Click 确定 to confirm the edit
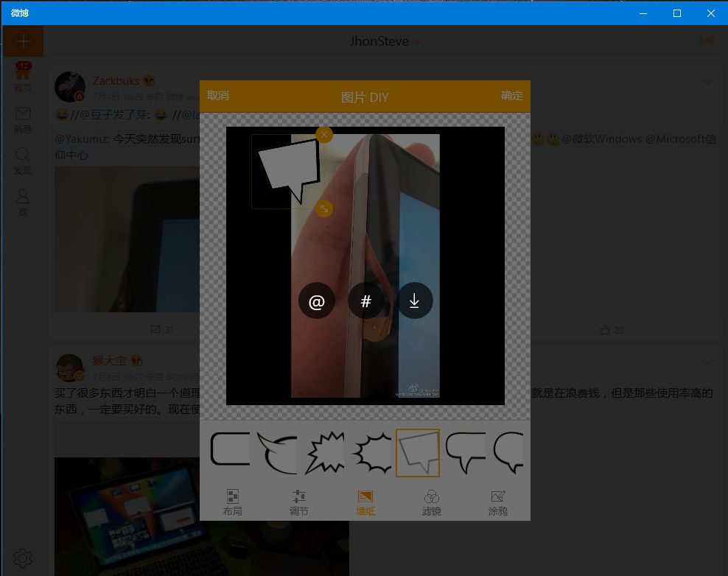Viewport: 728px width, 576px height. point(511,96)
